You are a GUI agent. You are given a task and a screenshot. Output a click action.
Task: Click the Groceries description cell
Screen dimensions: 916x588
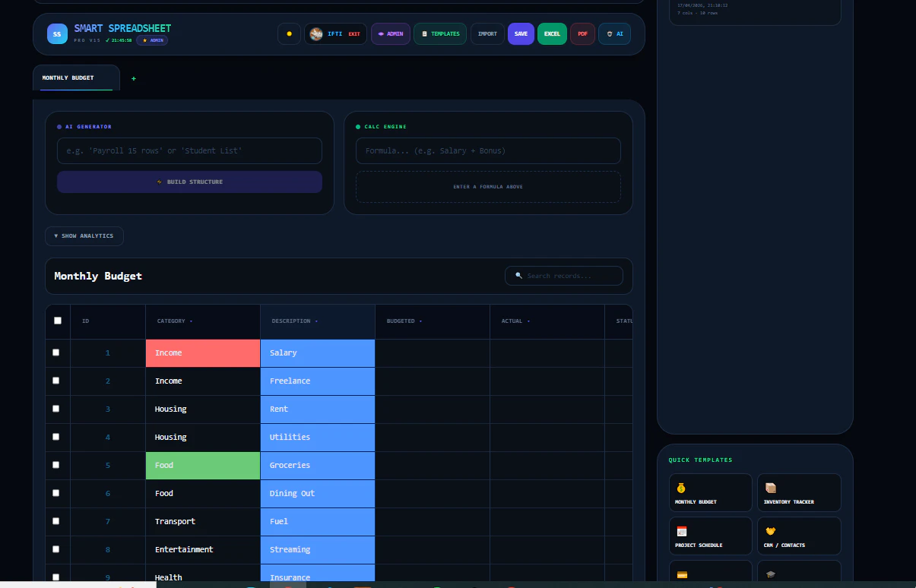(x=318, y=466)
